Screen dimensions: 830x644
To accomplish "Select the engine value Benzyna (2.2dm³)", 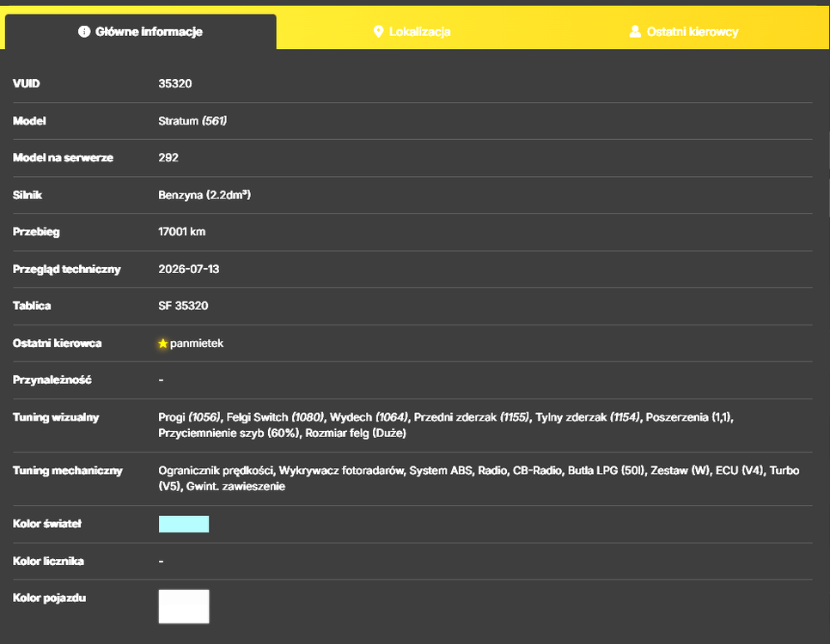I will pyautogui.click(x=204, y=195).
